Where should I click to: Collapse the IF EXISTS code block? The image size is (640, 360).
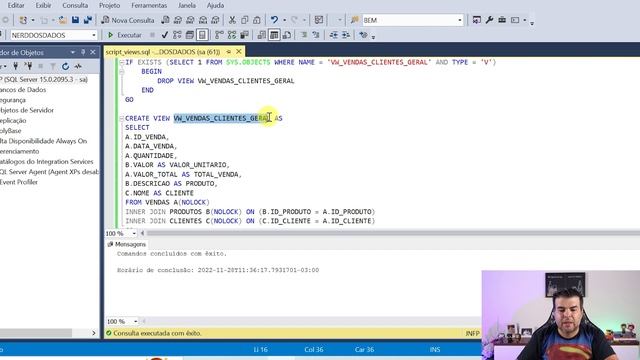tap(122, 62)
